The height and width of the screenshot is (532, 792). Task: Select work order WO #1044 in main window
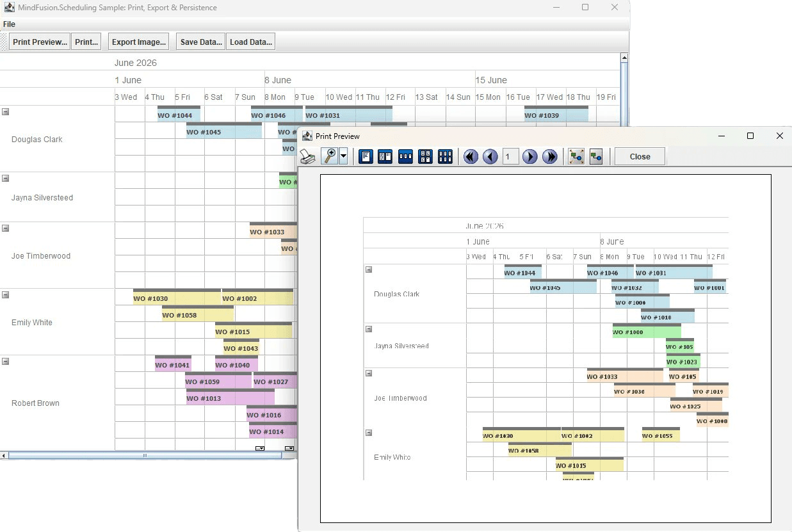[x=179, y=115]
